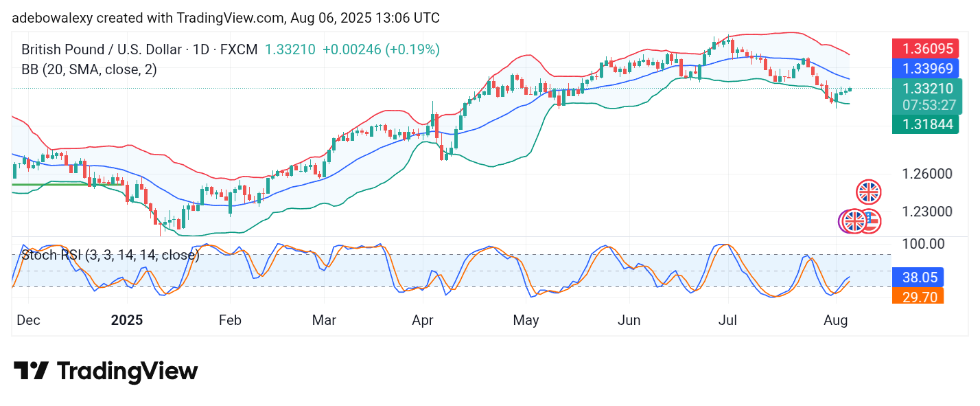Click the BB (20, SMA, close, 2) legend
This screenshot has height=406, width=980.
tap(89, 69)
